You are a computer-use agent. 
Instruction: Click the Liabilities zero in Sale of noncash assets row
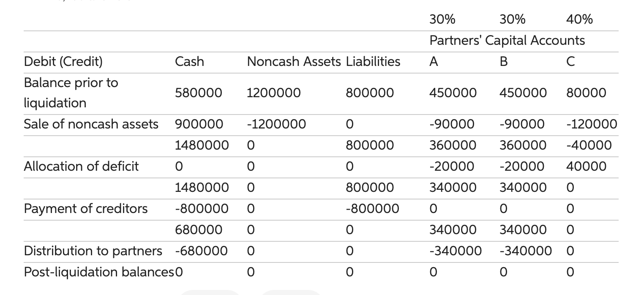[x=349, y=124]
